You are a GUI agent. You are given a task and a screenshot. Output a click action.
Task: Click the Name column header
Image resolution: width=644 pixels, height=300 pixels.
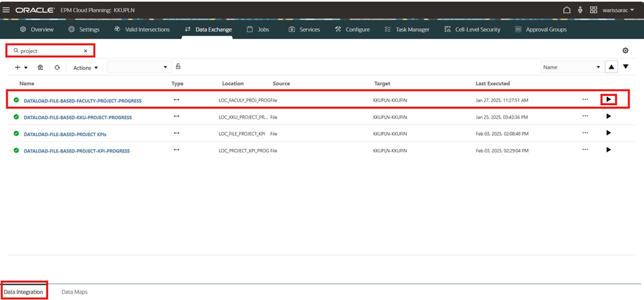click(27, 83)
